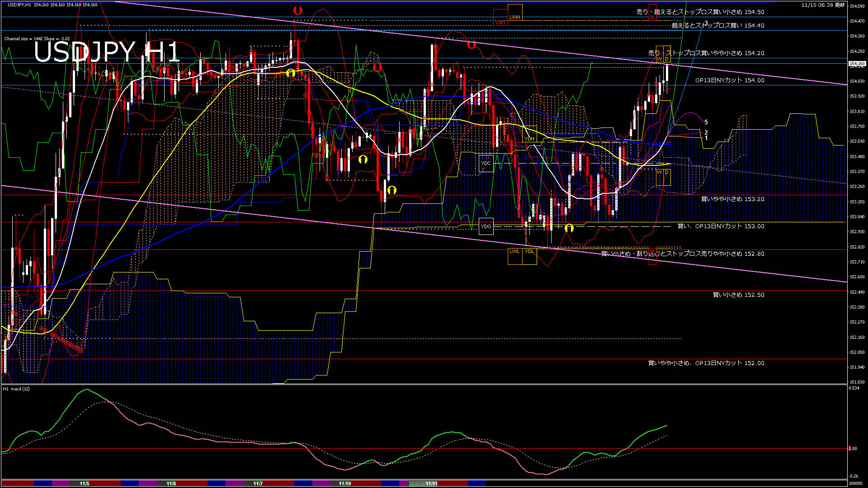Image resolution: width=868 pixels, height=488 pixels.
Task: Toggle the D timeframe box beside the W box
Action: pyautogui.click(x=667, y=59)
